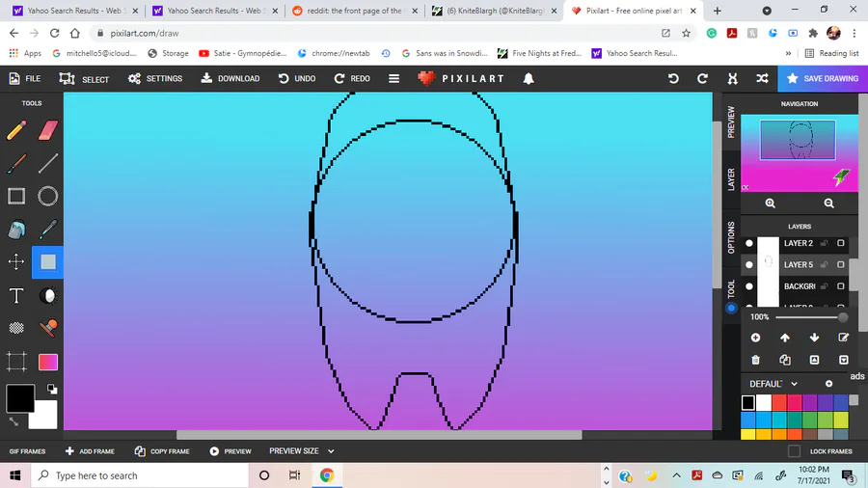Toggle the lock on Layer 5

coord(825,264)
